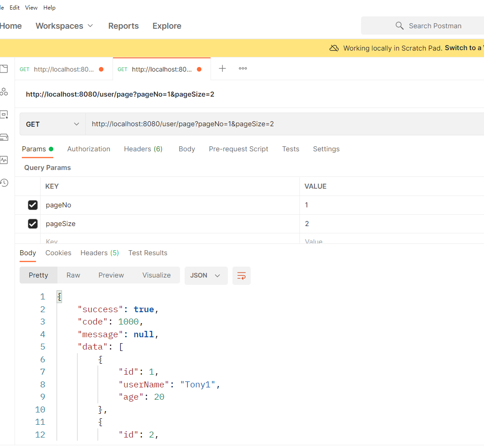Open the Monitors sidebar icon
Image resolution: width=484 pixels, height=448 pixels.
[4, 160]
